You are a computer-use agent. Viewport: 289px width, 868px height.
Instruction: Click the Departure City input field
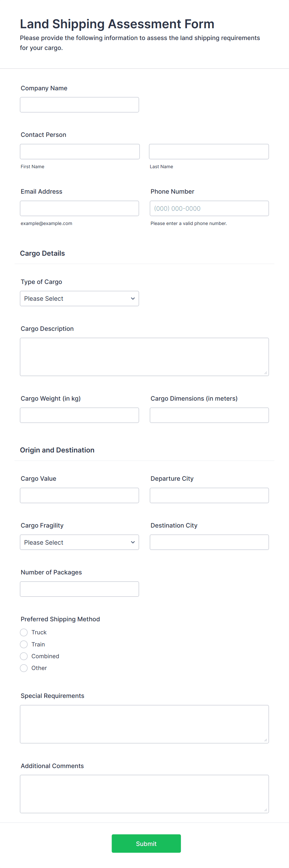[x=209, y=495]
